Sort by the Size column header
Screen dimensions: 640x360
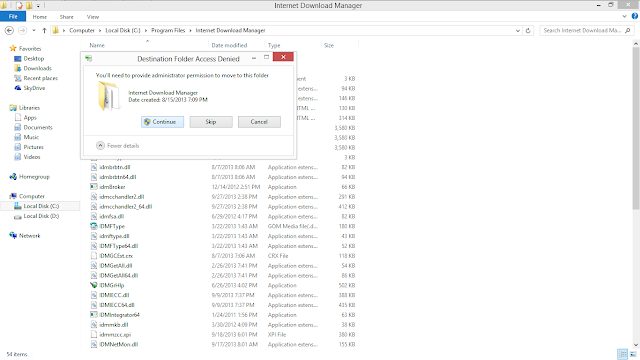tap(329, 45)
